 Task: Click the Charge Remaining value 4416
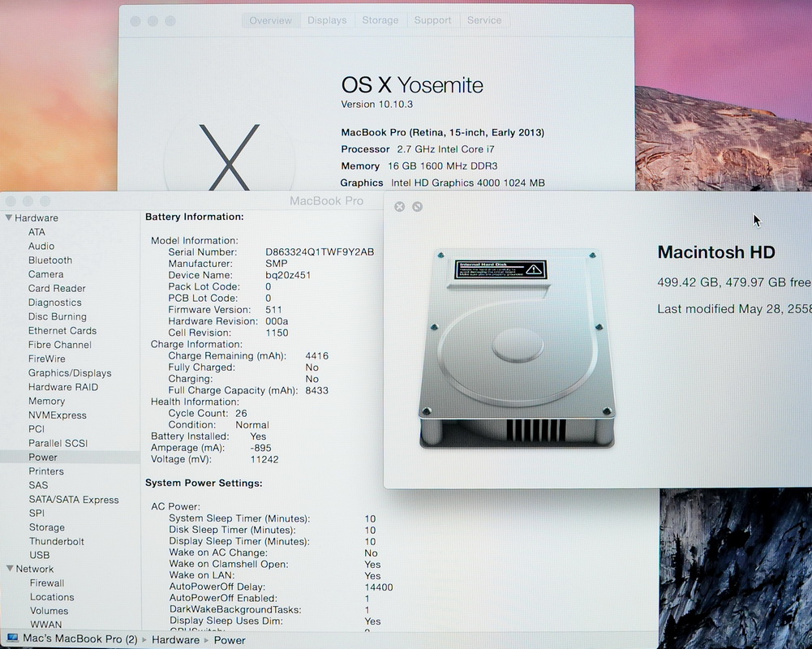click(x=316, y=356)
